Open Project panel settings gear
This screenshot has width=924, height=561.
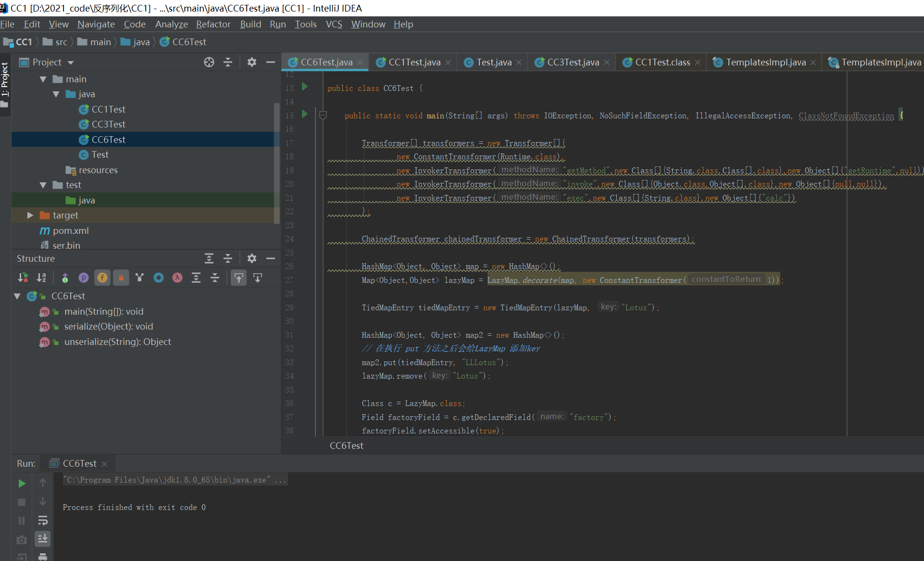pos(251,62)
